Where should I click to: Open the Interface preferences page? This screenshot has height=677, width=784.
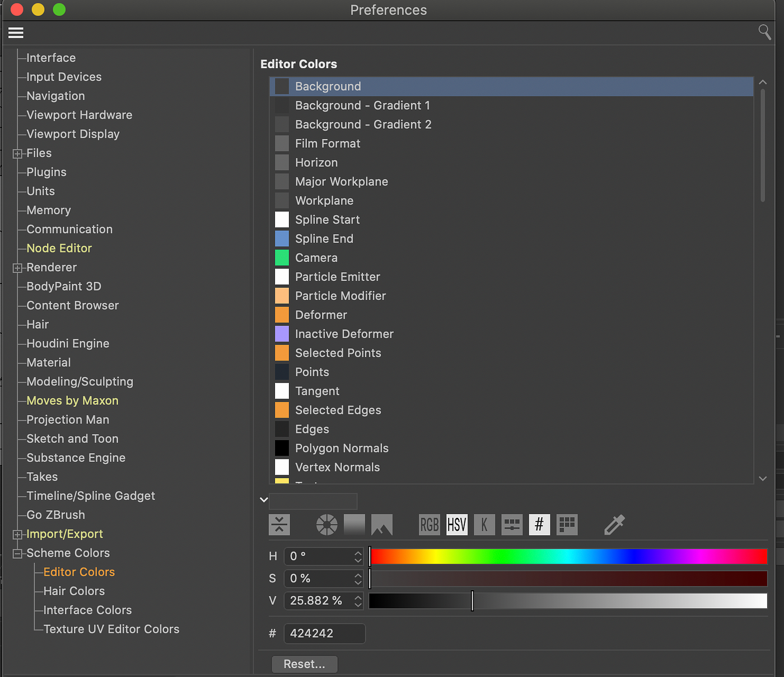pos(51,58)
